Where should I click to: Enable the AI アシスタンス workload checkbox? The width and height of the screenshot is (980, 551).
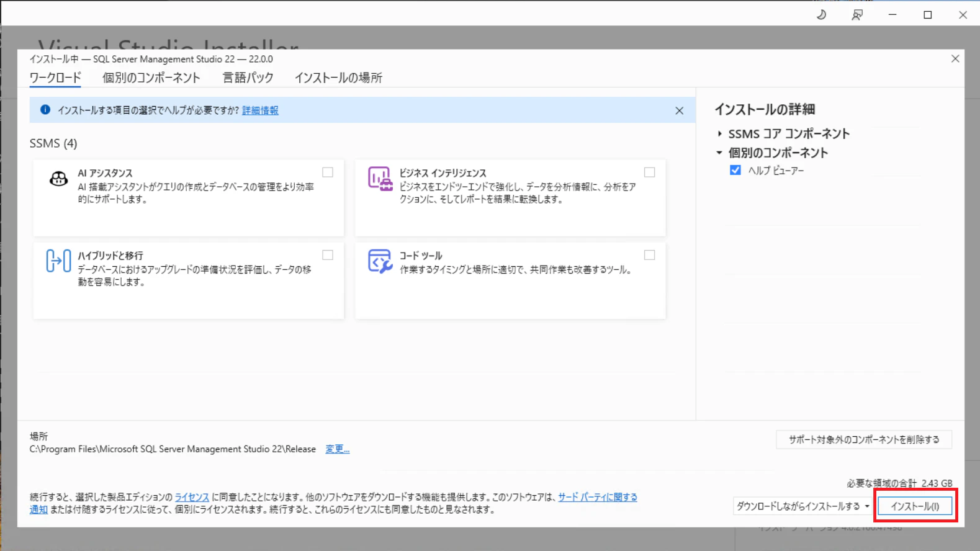pos(328,172)
